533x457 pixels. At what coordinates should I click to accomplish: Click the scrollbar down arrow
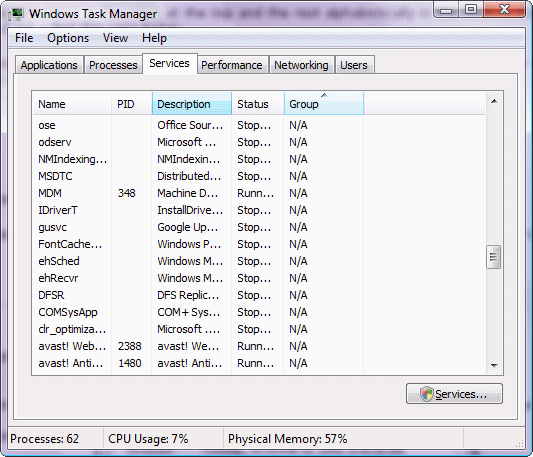click(494, 366)
